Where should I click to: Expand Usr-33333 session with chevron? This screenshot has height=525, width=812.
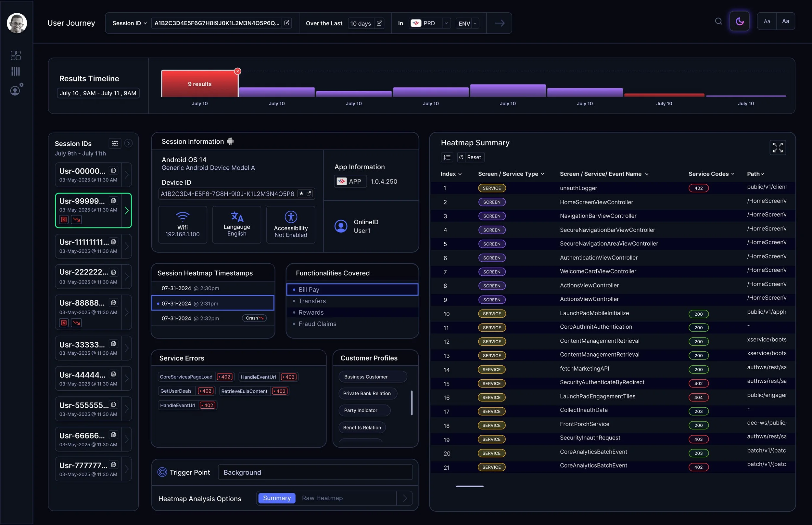click(126, 348)
